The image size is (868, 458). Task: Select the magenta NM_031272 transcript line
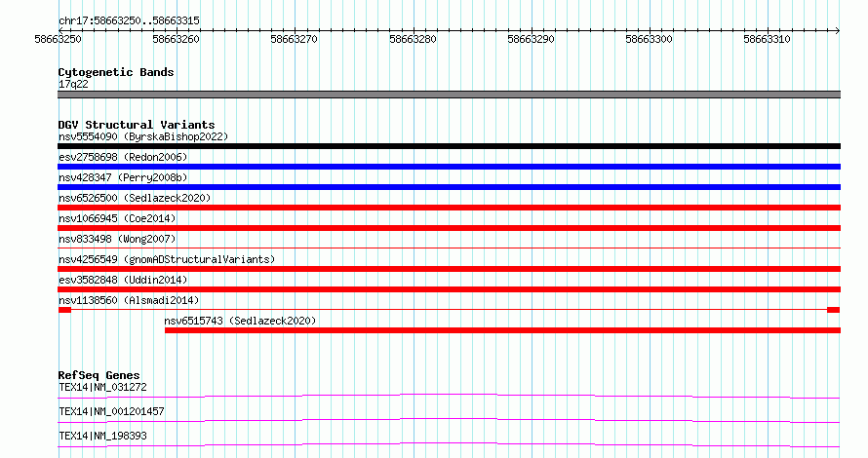pyautogui.click(x=449, y=396)
